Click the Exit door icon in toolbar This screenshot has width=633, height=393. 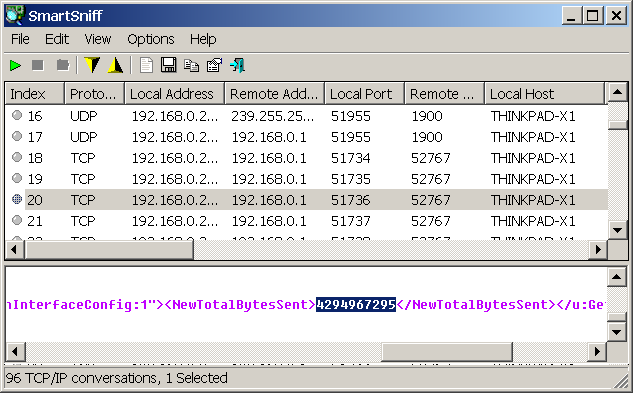(x=237, y=65)
